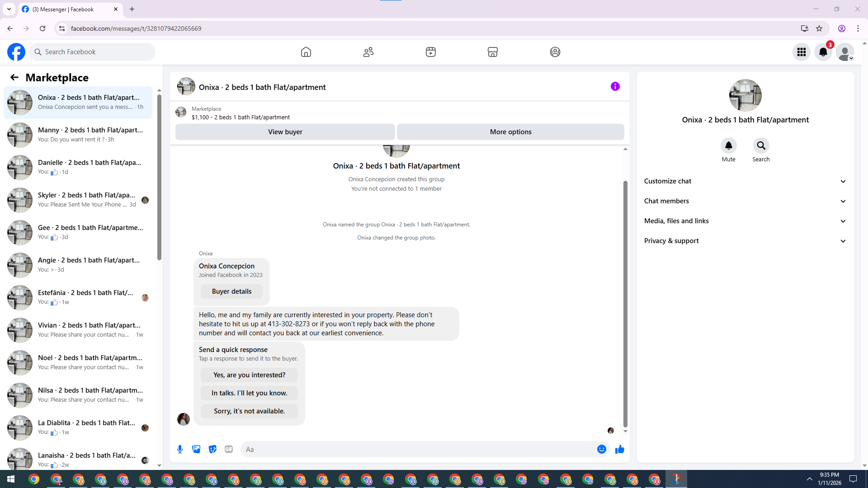868x488 pixels.
Task: Expand the Customize chat section
Action: click(745, 181)
